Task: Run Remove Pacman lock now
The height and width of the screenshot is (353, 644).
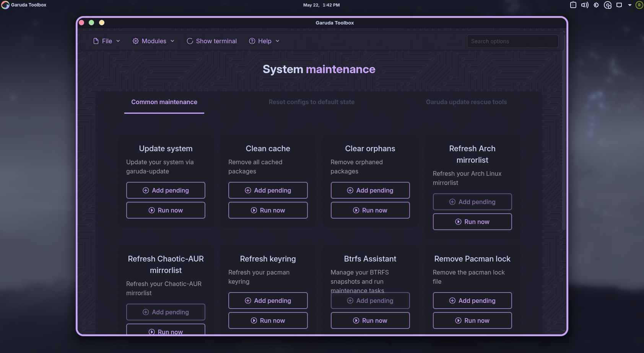Action: [472, 320]
